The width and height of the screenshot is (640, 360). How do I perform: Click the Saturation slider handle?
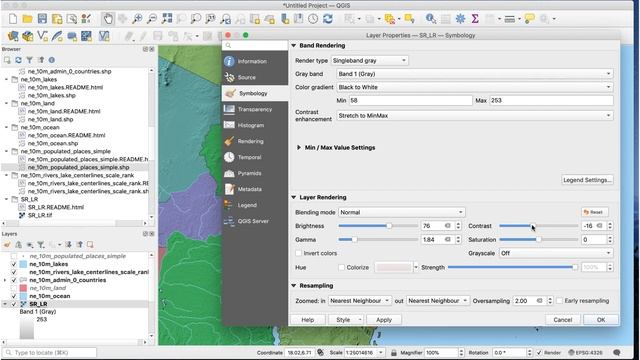[538, 240]
